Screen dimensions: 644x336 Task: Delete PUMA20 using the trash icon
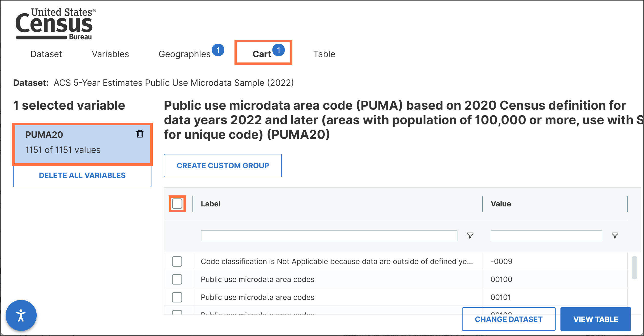pos(140,134)
